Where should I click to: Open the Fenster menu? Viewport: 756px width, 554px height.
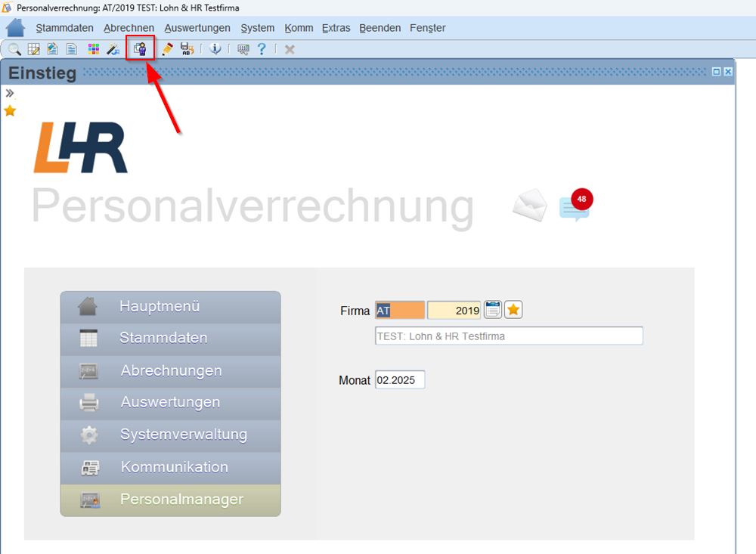(428, 28)
